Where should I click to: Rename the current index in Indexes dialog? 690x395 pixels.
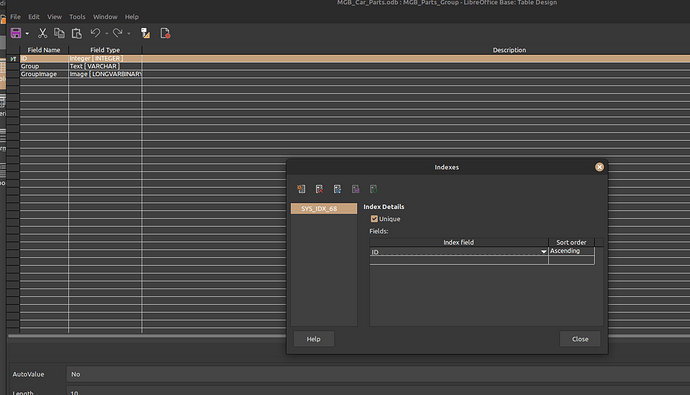(x=338, y=189)
